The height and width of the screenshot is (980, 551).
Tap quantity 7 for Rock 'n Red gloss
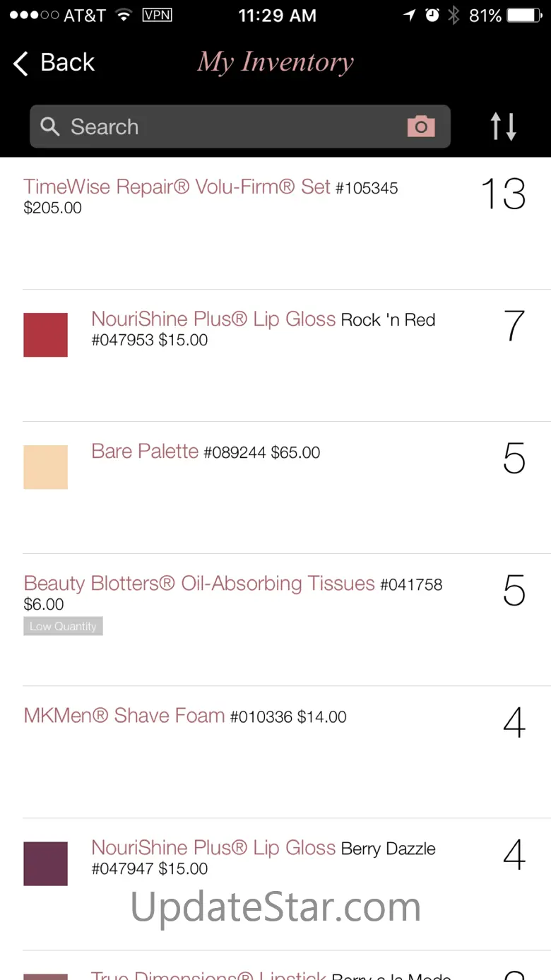(x=514, y=326)
